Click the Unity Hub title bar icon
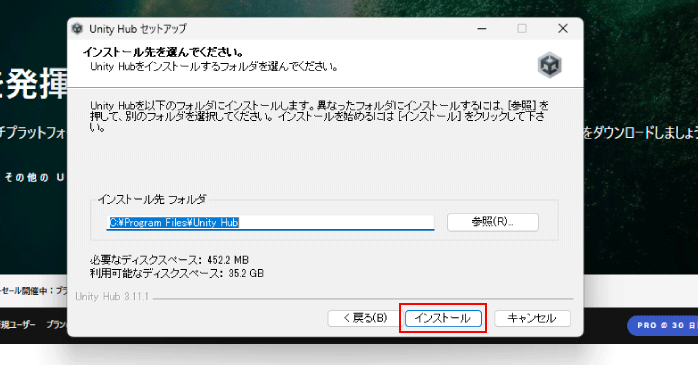The width and height of the screenshot is (698, 365). pos(77,28)
